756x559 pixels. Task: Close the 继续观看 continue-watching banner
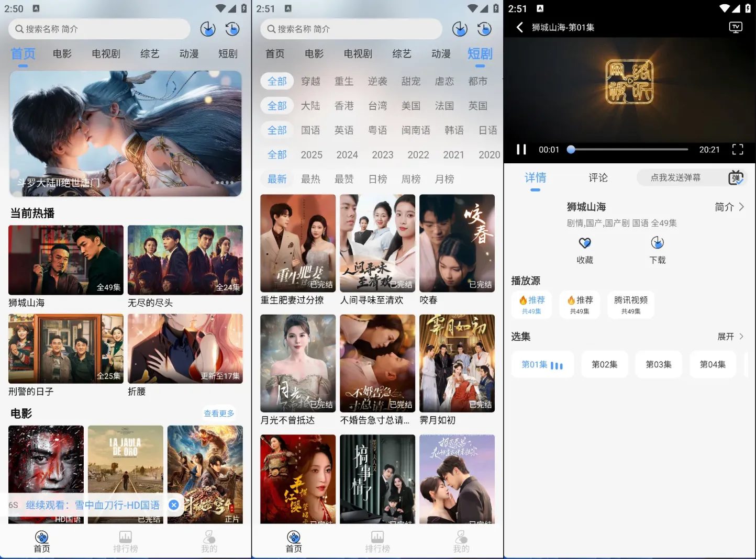tap(174, 505)
